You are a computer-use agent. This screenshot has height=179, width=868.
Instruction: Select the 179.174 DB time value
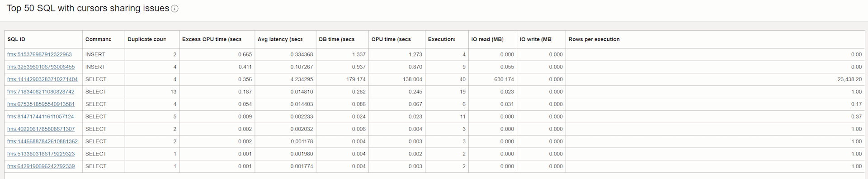click(342, 79)
